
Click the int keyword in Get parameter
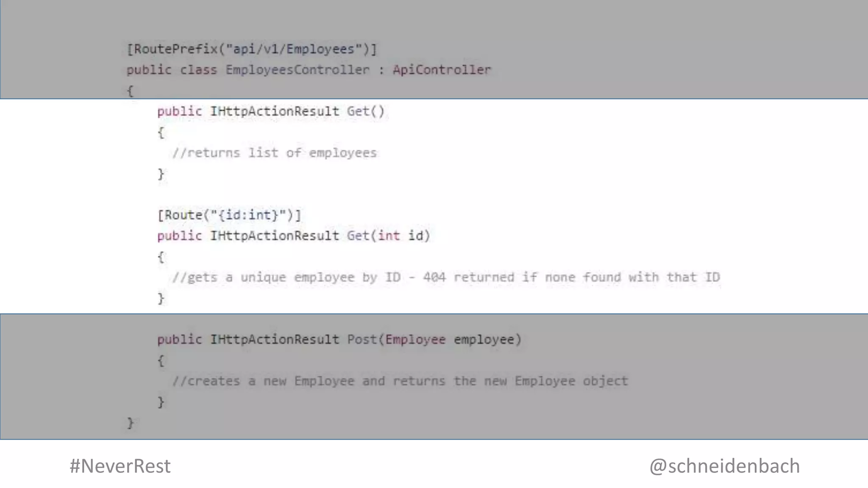389,236
